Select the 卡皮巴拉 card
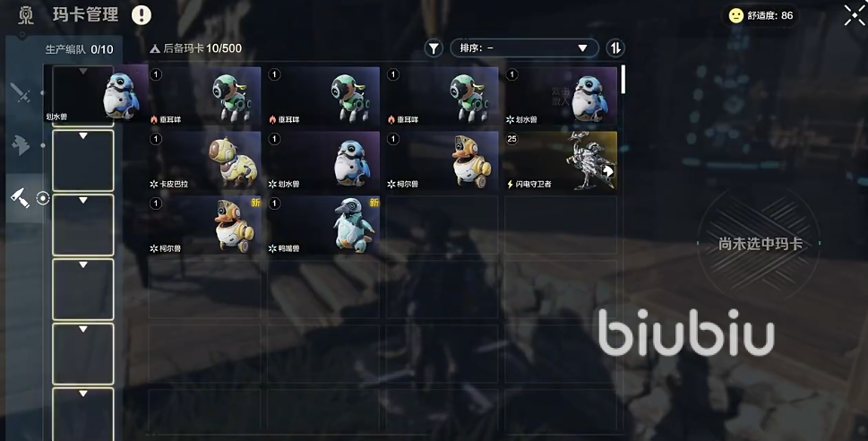The height and width of the screenshot is (441, 868). (204, 160)
